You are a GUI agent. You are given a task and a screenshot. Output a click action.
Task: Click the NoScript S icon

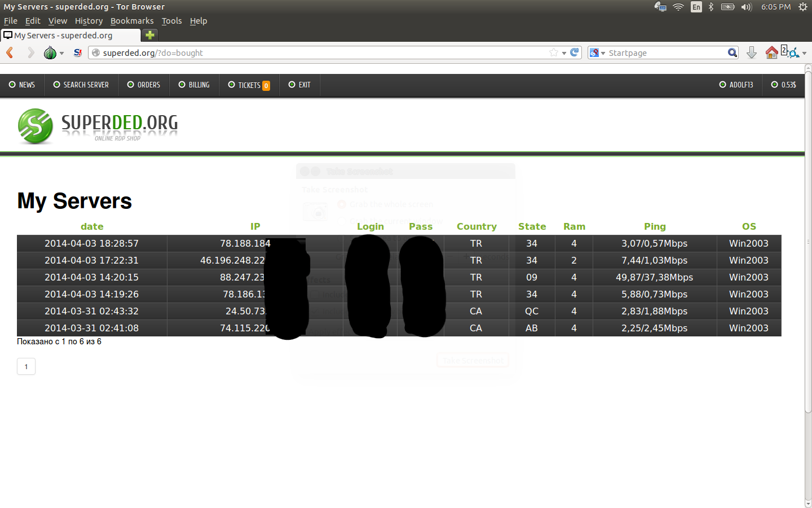[x=78, y=52]
